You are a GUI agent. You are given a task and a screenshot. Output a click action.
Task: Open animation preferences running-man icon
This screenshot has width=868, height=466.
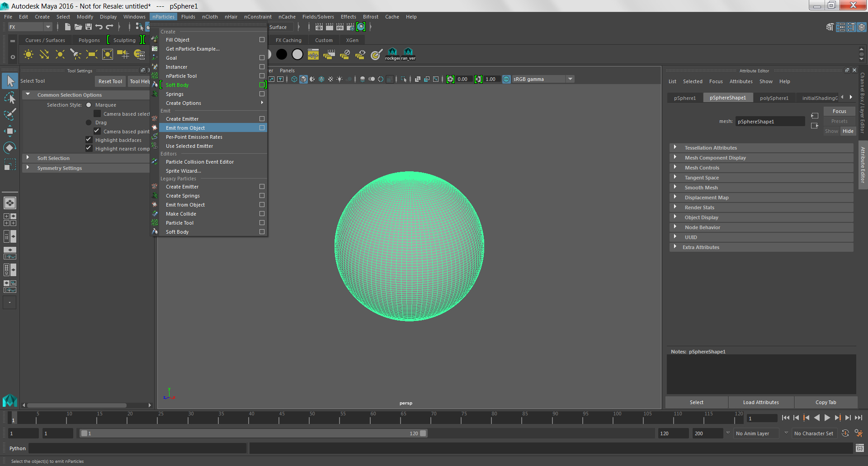859,433
